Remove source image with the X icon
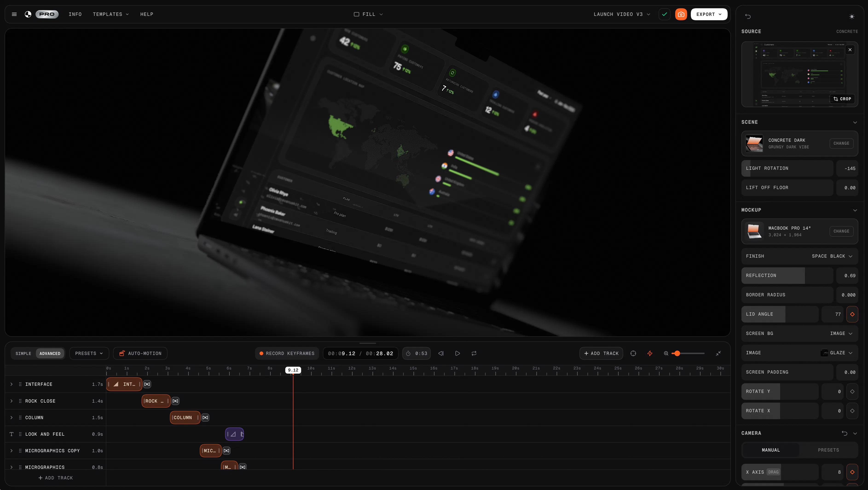Viewport: 868px width, 490px height. click(x=850, y=49)
